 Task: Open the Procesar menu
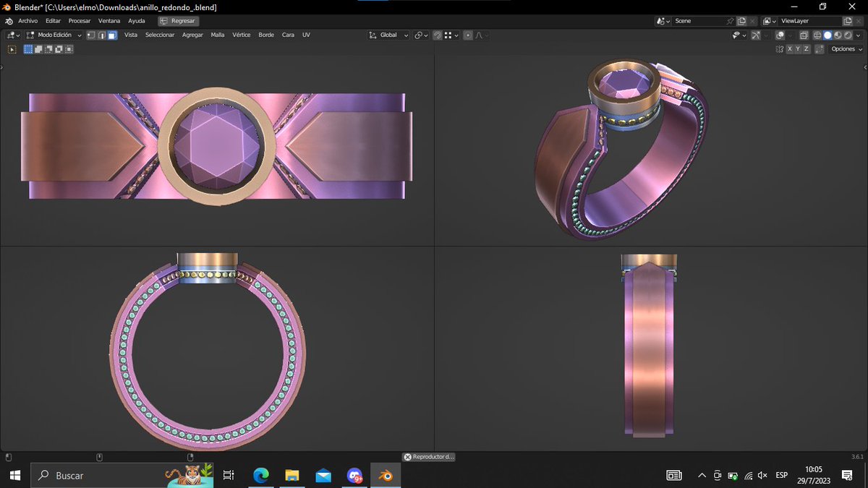80,21
